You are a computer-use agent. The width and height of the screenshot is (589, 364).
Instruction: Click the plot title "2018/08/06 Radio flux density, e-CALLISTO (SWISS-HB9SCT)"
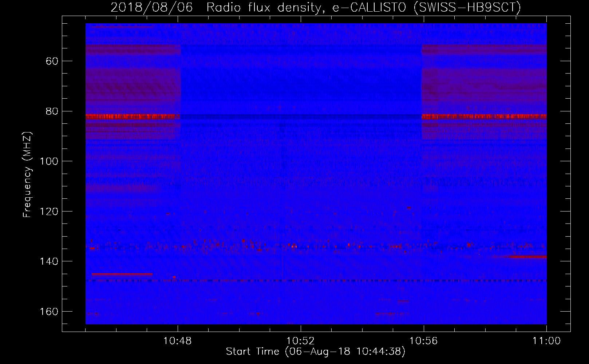(x=316, y=7)
